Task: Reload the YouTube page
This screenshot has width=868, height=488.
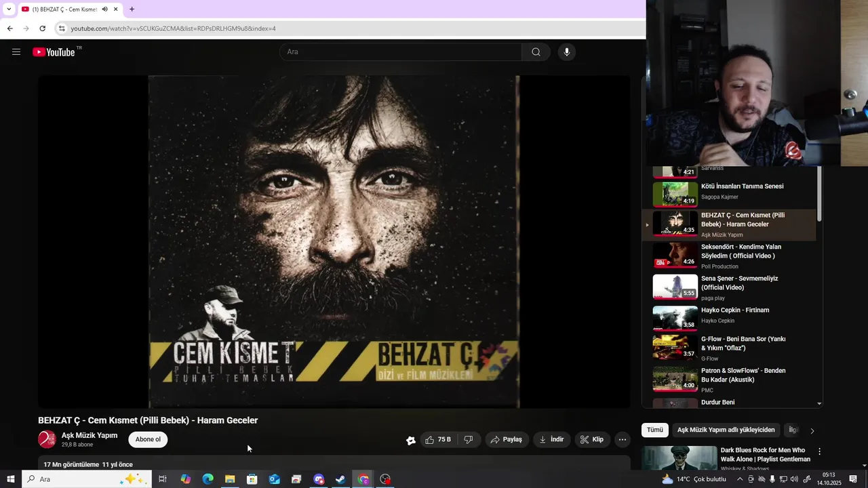Action: (x=42, y=28)
